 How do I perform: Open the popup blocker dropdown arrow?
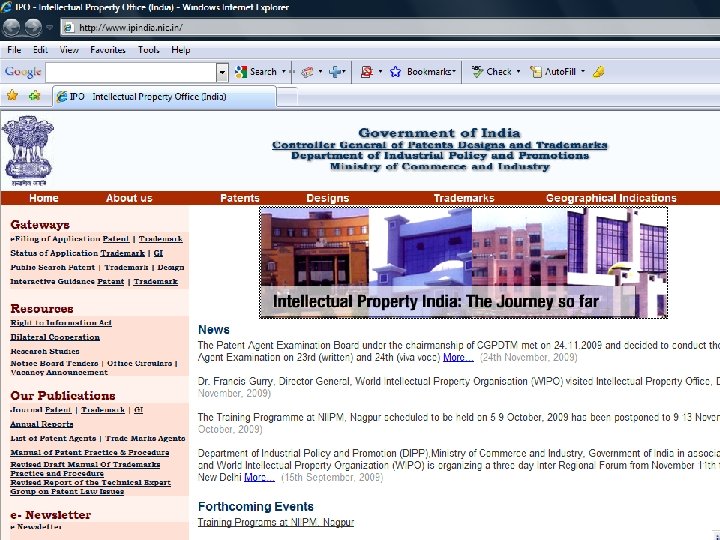point(380,72)
